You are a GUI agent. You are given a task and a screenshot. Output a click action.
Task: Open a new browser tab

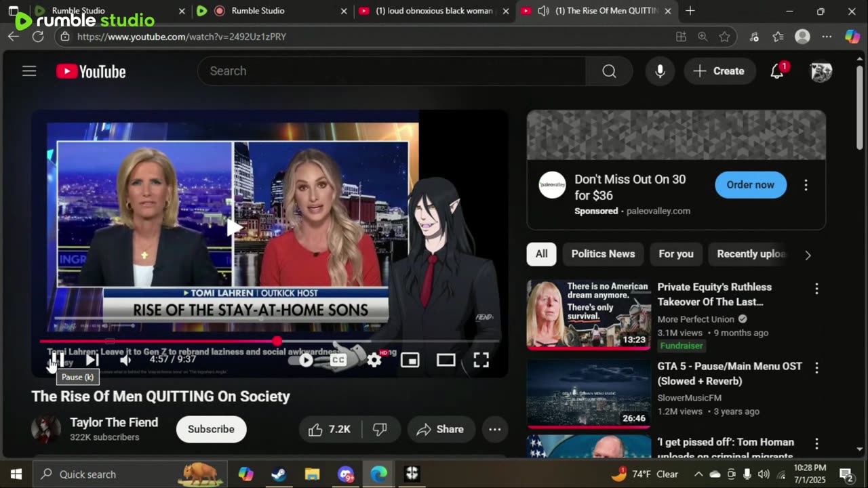(690, 11)
